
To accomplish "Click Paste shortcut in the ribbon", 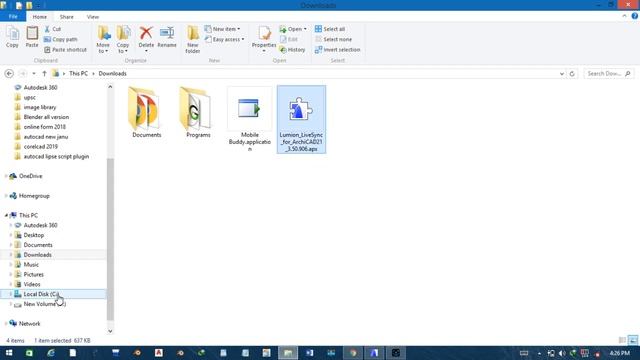I will coord(65,49).
